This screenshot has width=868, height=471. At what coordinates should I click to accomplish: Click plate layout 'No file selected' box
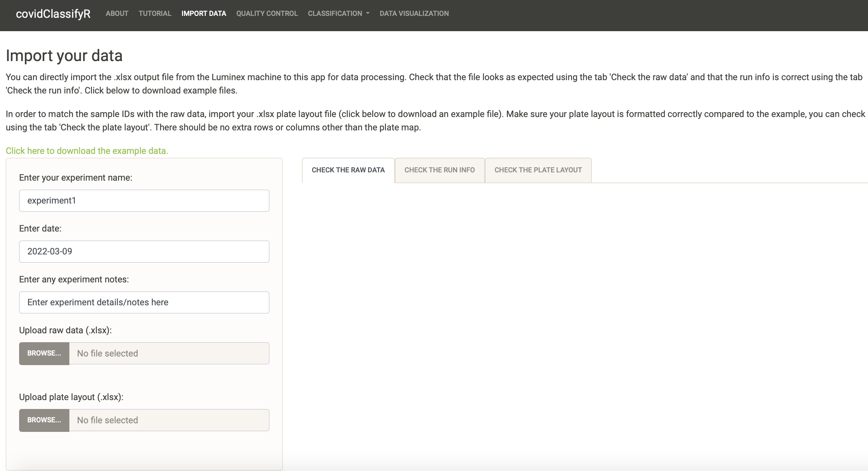coord(169,420)
